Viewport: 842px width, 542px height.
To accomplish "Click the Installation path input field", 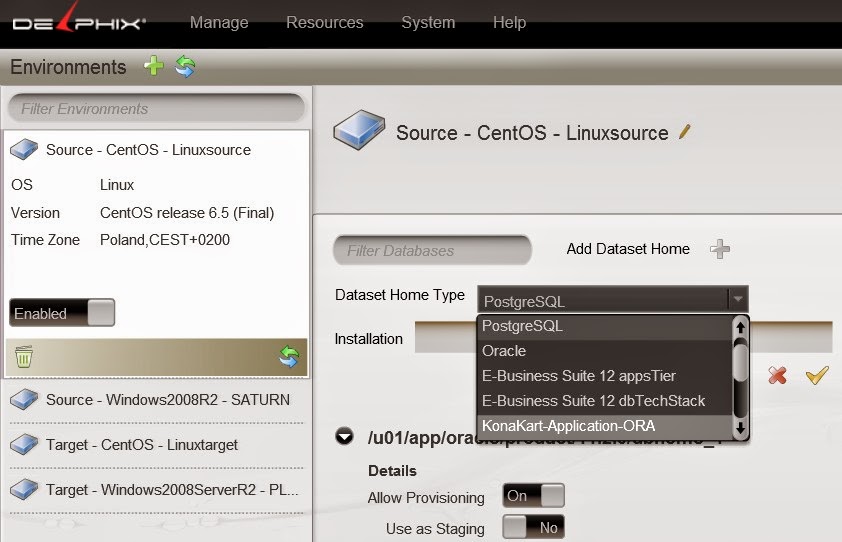I will (x=623, y=337).
